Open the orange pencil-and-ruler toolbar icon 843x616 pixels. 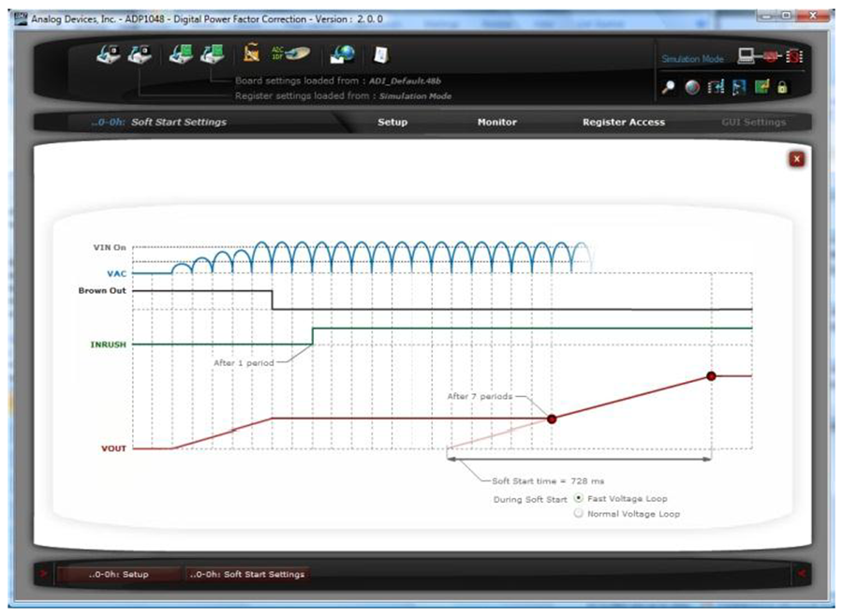coord(251,52)
